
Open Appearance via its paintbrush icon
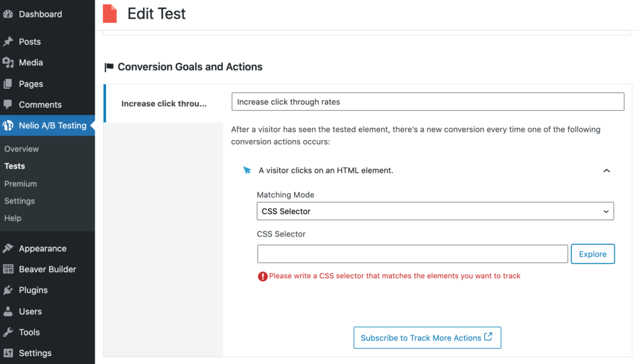pos(9,248)
